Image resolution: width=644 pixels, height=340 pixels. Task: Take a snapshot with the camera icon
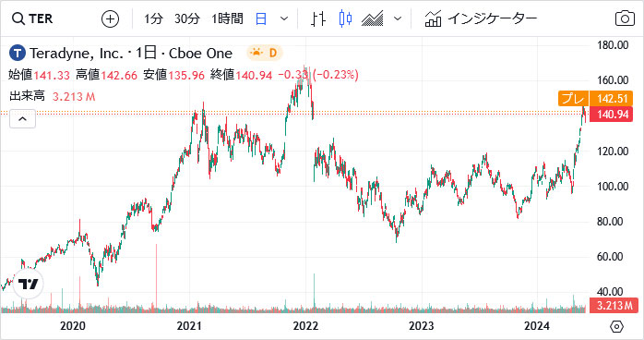click(x=625, y=18)
